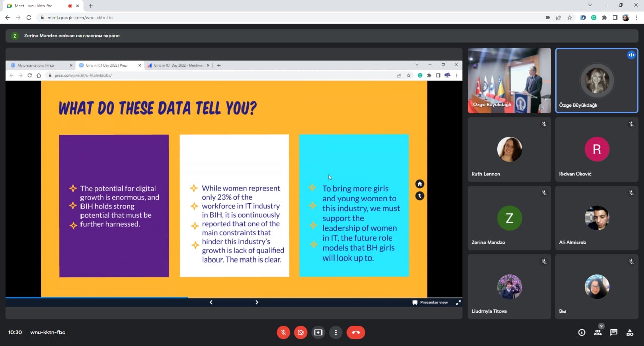This screenshot has width=644, height=346.
Task: Bookmark this page with the star icon
Action: [x=570, y=17]
